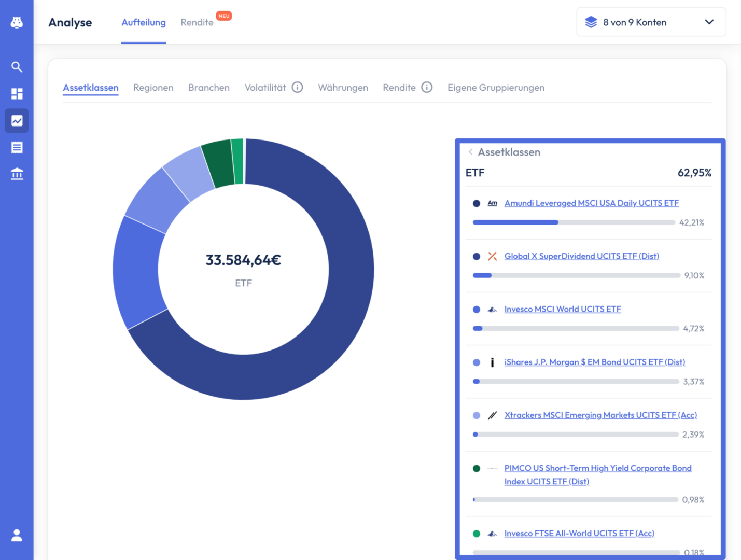Click the light green dot beside Invesco FTSE All-World
This screenshot has width=741, height=560.
[477, 534]
